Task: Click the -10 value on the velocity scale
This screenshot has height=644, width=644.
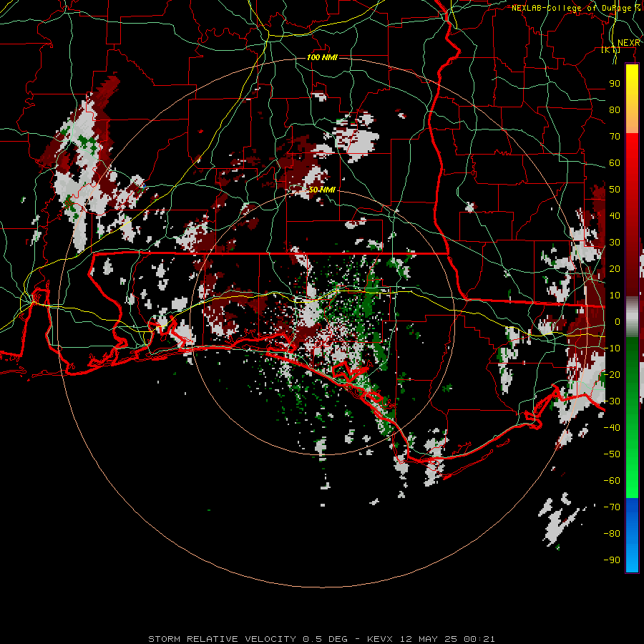Action: (x=612, y=348)
